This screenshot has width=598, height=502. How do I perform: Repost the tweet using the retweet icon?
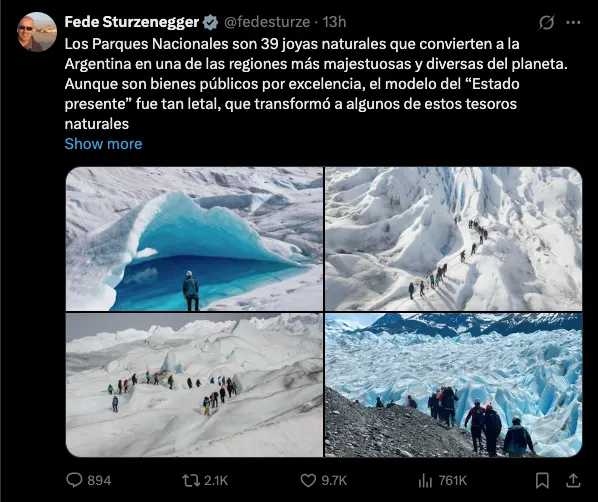[x=191, y=480]
